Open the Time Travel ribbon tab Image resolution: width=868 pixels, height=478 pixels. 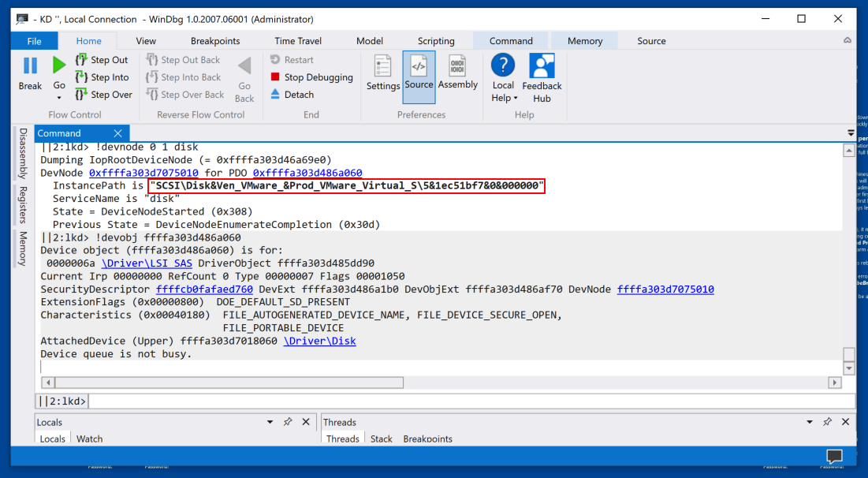(298, 41)
